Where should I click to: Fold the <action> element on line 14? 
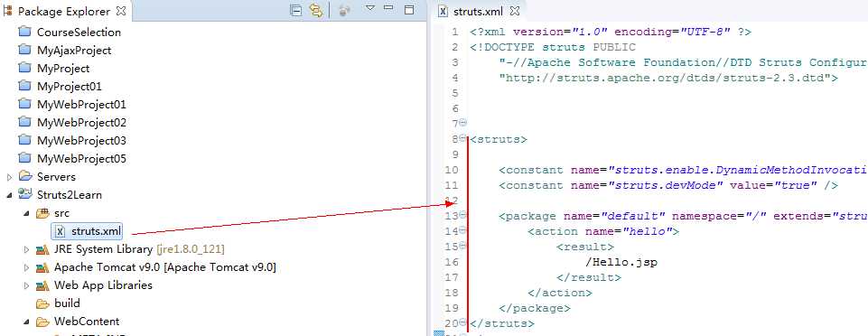tap(463, 230)
